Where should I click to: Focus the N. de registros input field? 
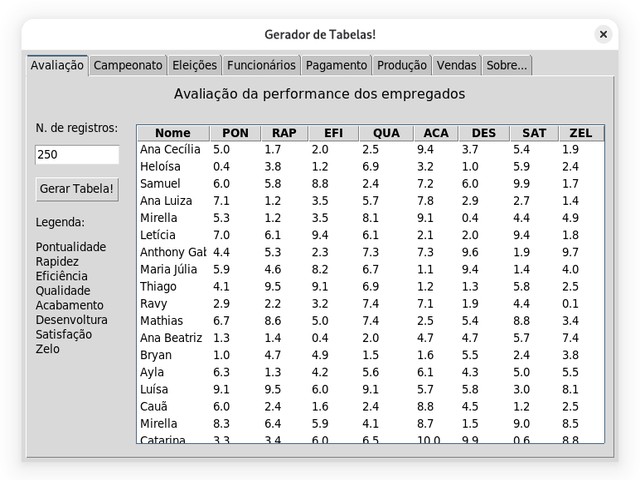[x=77, y=155]
